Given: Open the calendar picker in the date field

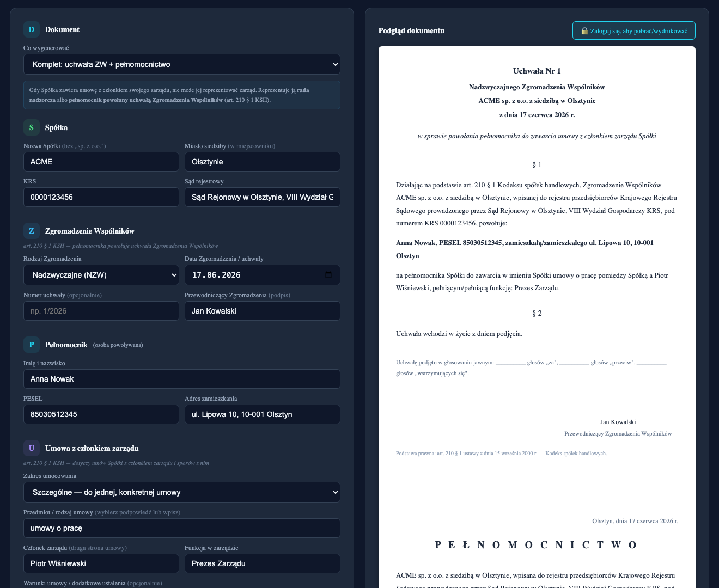Looking at the screenshot, I should pyautogui.click(x=328, y=275).
